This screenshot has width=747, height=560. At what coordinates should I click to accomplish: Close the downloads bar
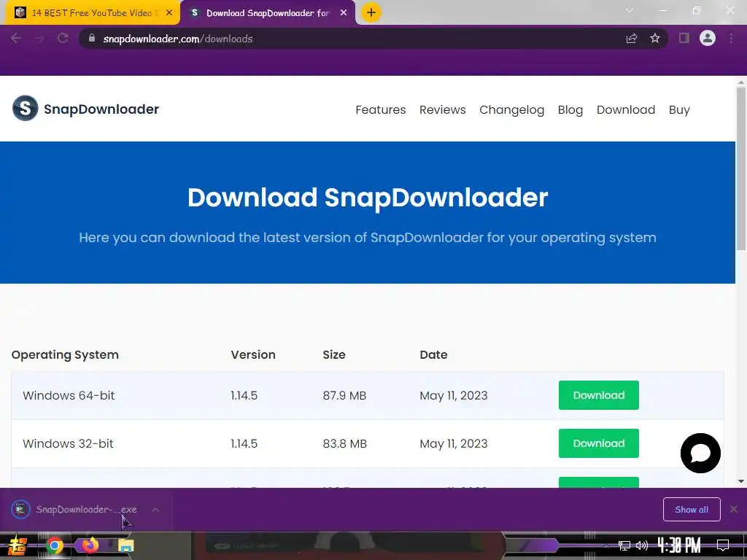coord(734,510)
